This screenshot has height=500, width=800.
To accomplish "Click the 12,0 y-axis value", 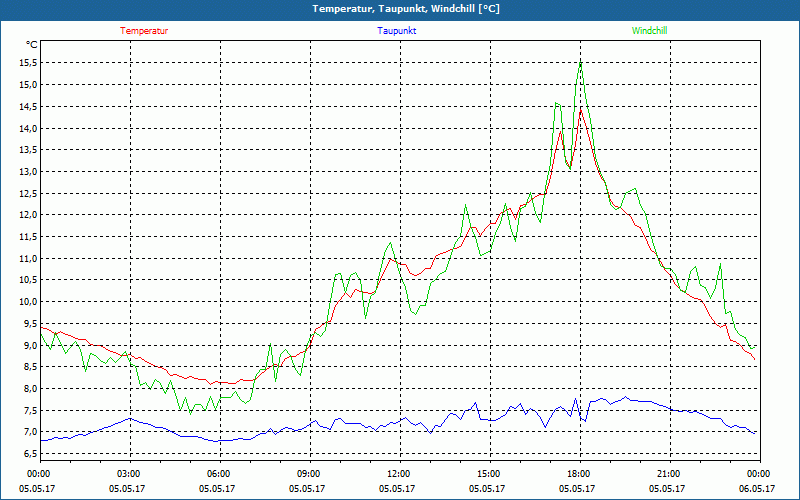I will 28,215.
